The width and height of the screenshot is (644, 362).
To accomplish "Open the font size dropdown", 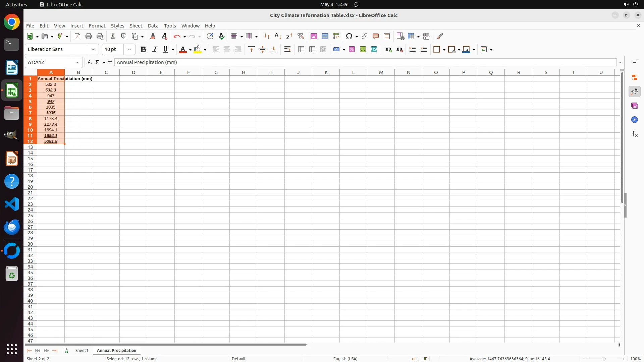I will tap(129, 49).
